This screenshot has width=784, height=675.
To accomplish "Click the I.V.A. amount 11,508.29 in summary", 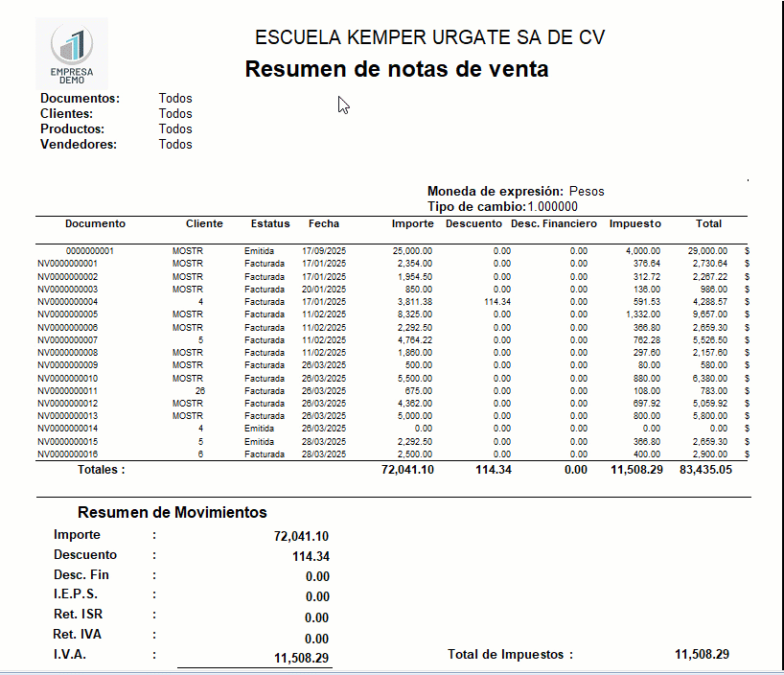I will coord(301,658).
